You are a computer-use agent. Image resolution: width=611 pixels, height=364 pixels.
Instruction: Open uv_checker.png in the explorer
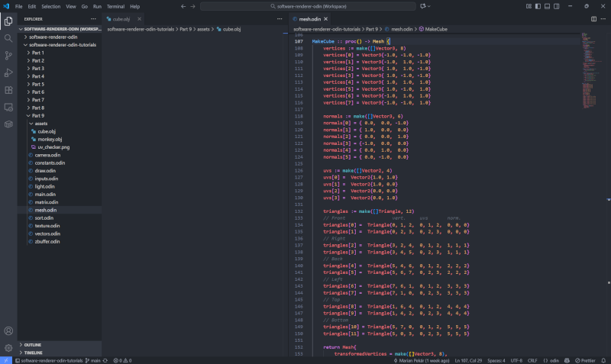pos(53,147)
